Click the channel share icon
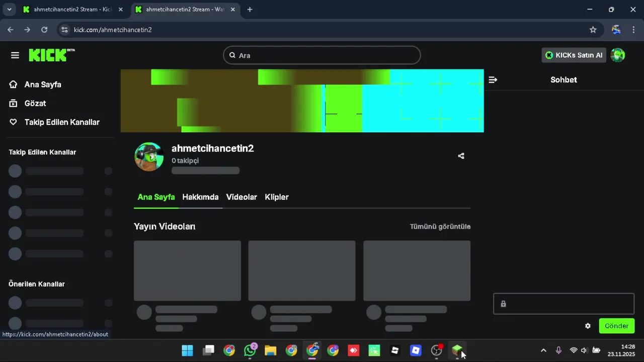 pyautogui.click(x=461, y=156)
